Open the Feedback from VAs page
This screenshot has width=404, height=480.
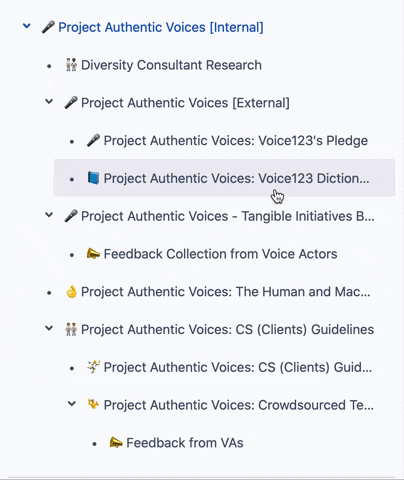click(x=185, y=443)
